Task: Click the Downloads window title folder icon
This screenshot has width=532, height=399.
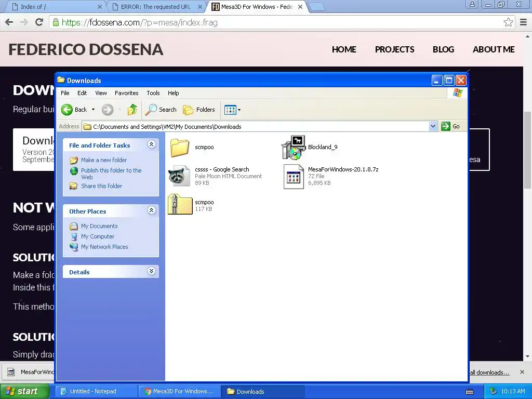Action: [61, 80]
